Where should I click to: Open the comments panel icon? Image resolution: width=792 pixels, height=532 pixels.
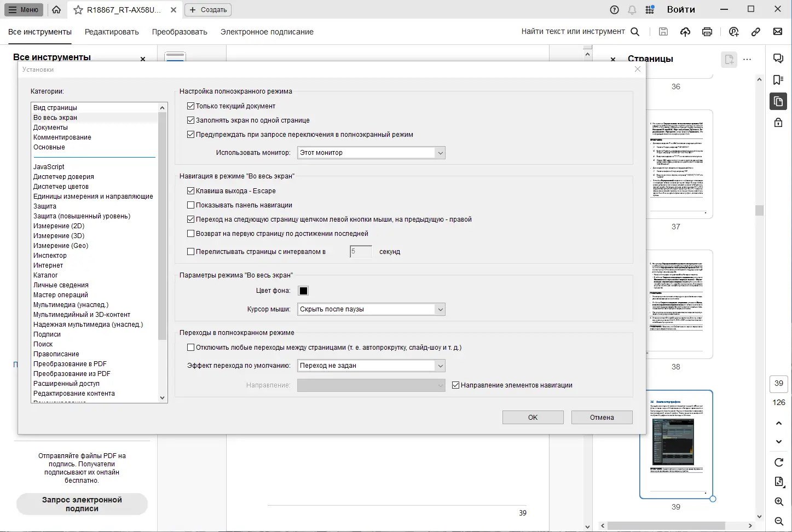coord(778,59)
